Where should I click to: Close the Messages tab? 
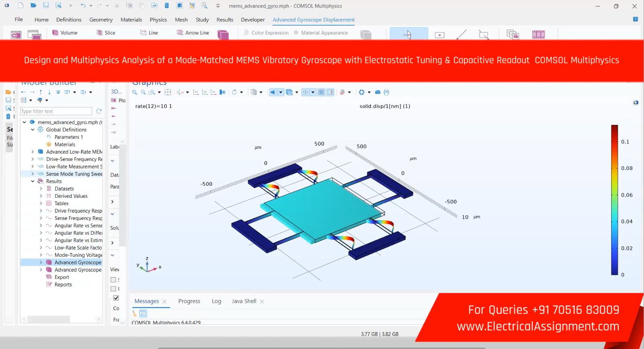tap(165, 302)
